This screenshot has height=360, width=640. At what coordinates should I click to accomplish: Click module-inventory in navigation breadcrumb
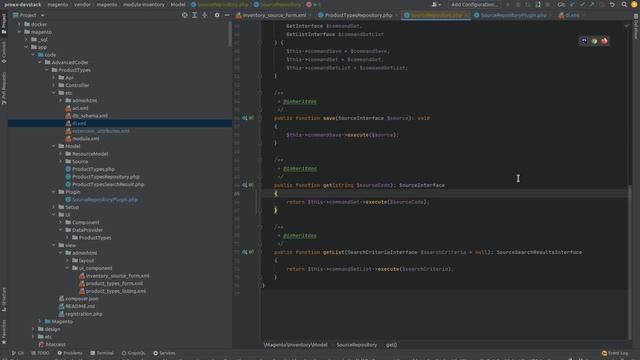tap(144, 4)
